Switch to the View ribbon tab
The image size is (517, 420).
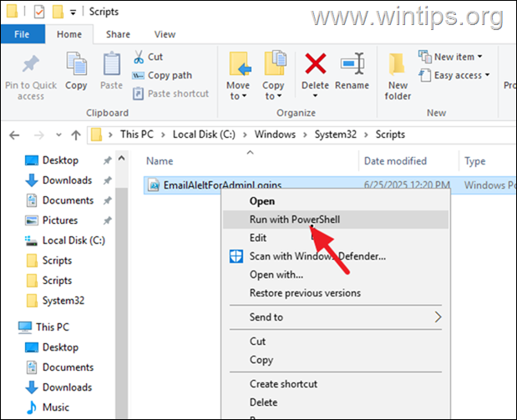165,34
